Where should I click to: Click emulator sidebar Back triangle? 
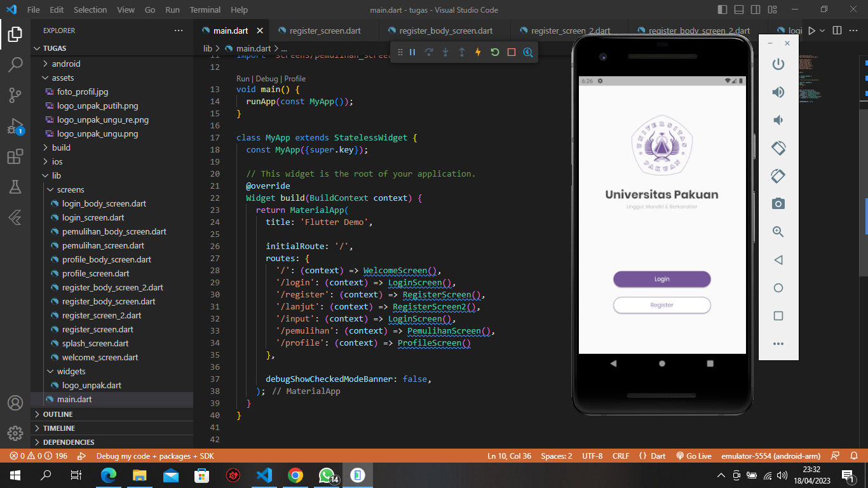[x=778, y=260]
